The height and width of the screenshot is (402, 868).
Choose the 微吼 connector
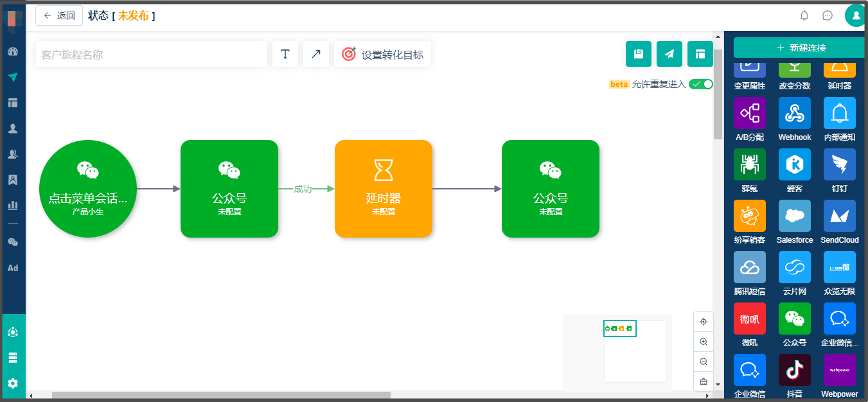[x=750, y=325]
